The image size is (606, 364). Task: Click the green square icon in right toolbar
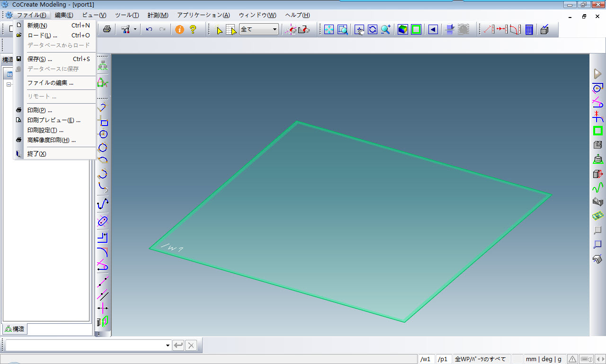click(x=597, y=131)
